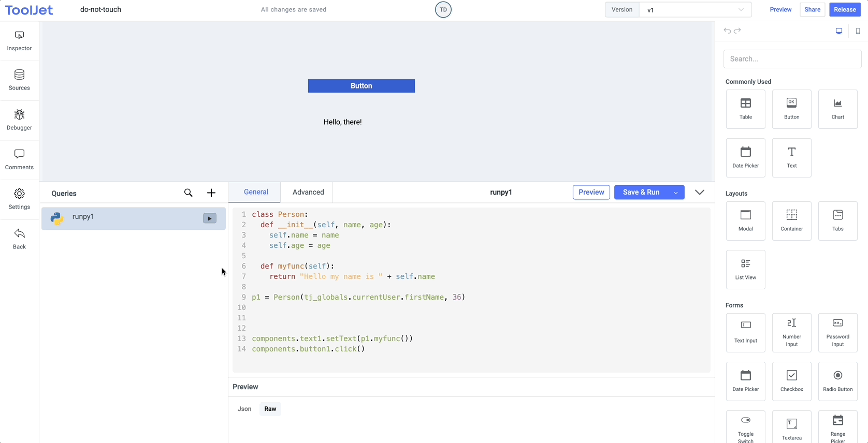Select Json preview format

(244, 409)
